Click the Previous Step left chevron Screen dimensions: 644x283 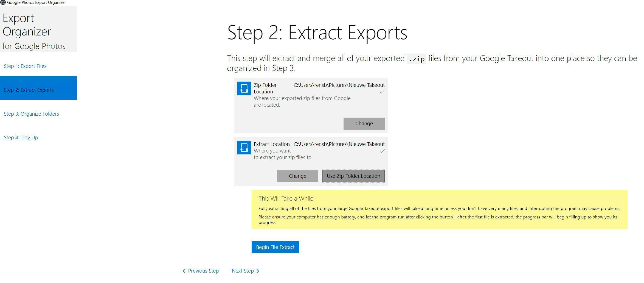[x=184, y=271]
